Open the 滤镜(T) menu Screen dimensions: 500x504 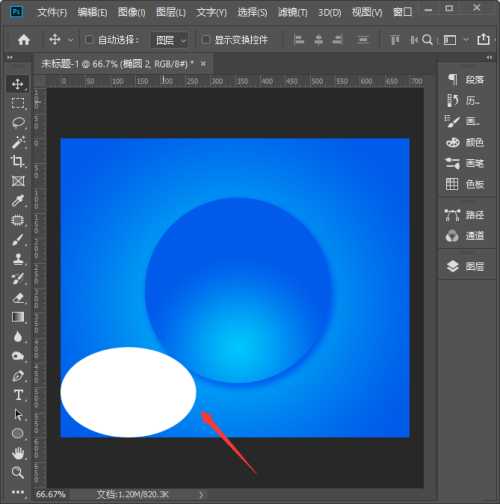coord(293,13)
